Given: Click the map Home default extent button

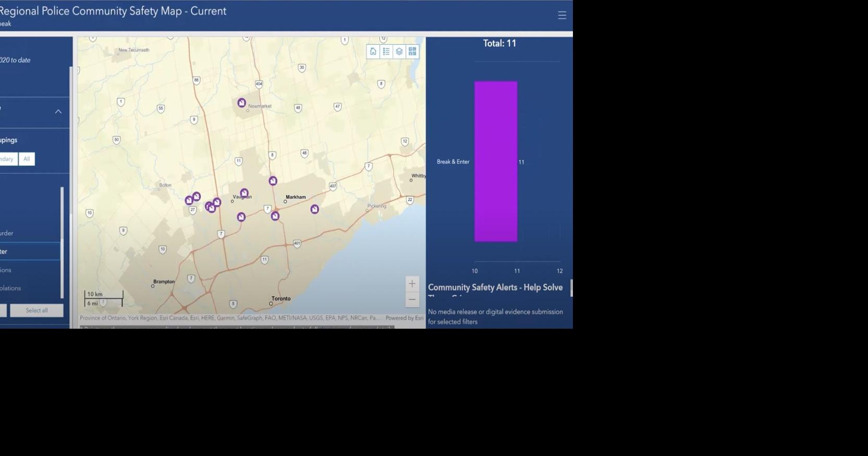Looking at the screenshot, I should pos(373,51).
